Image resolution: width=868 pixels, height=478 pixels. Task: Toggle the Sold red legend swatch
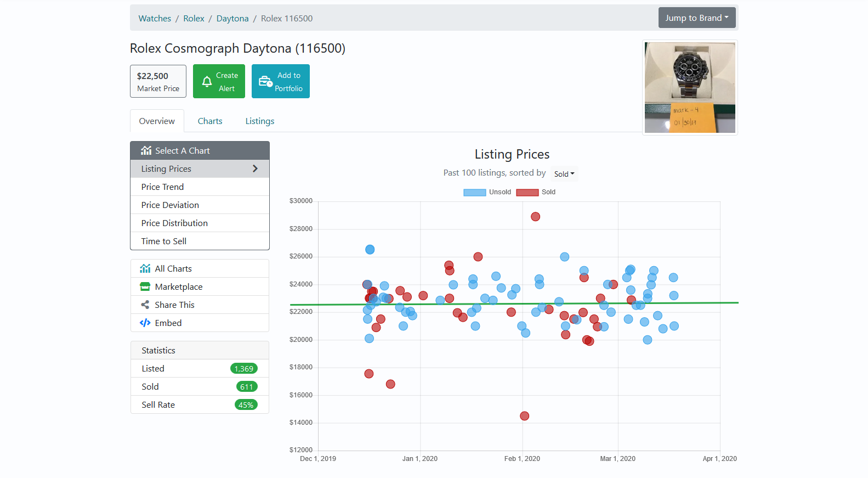[x=527, y=192]
